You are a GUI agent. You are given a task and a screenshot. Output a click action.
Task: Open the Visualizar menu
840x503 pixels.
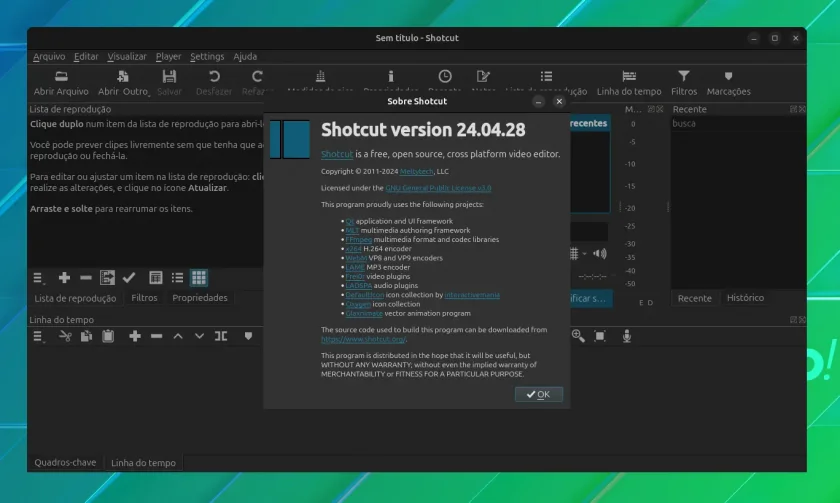pos(127,56)
